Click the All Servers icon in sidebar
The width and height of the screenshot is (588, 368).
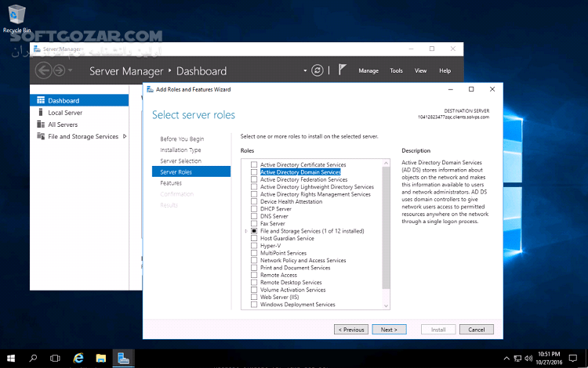(x=41, y=124)
